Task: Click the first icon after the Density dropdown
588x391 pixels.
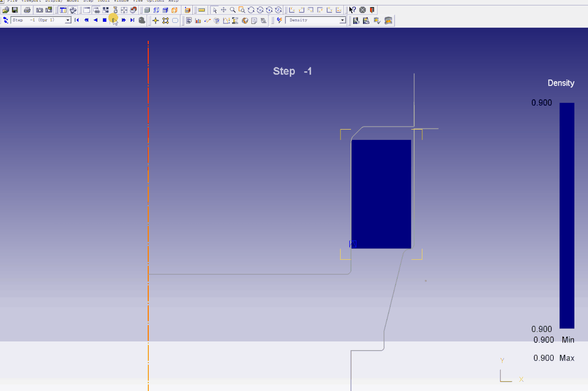Action: point(356,21)
